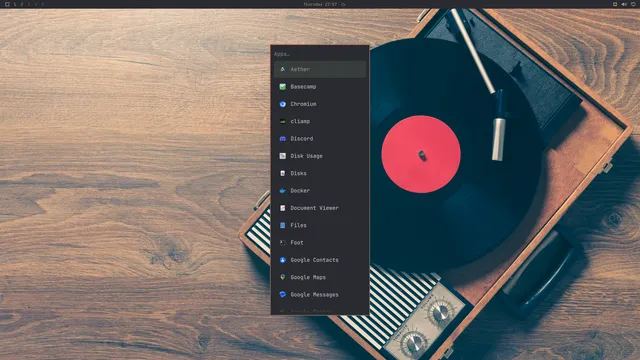Viewport: 640px width, 360px height.
Task: Open the Google Contacts label
Action: coord(314,260)
